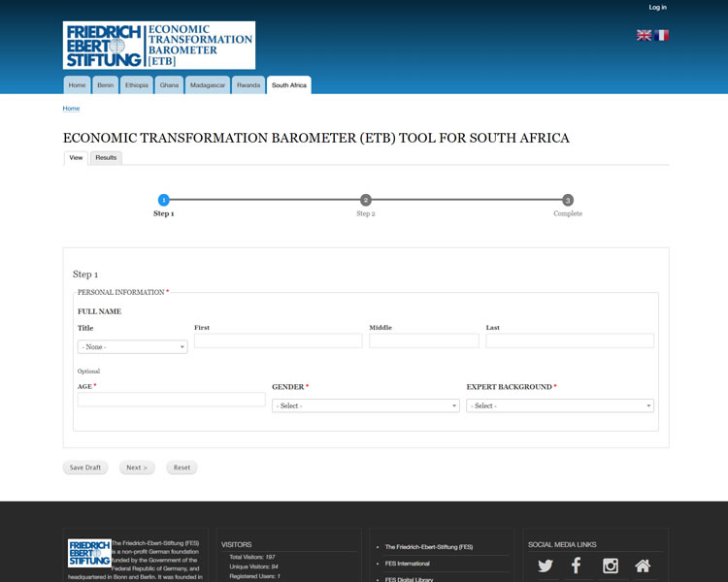Open The Friedrich-Ebert-Stiftung (FES) footer link
728x582 pixels.
429,547
